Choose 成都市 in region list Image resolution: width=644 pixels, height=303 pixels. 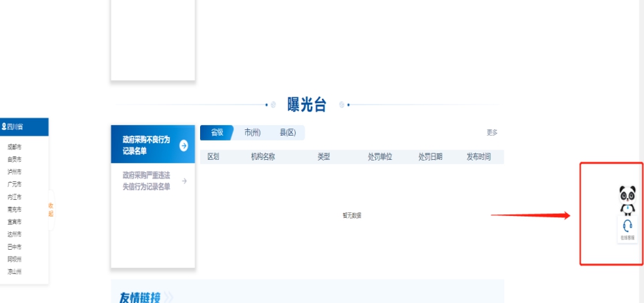coord(15,147)
